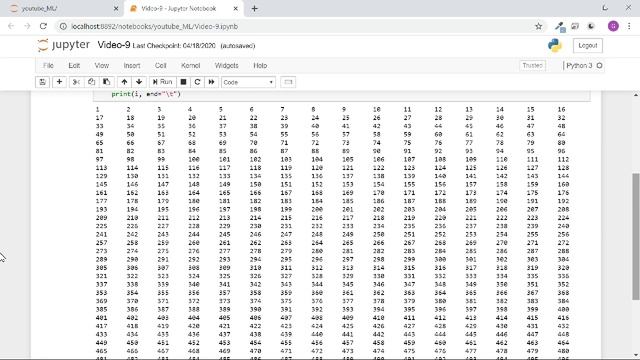The height and width of the screenshot is (360, 640).
Task: Click the Last Checkpoint 04/18/2020 text
Action: pyautogui.click(x=174, y=46)
